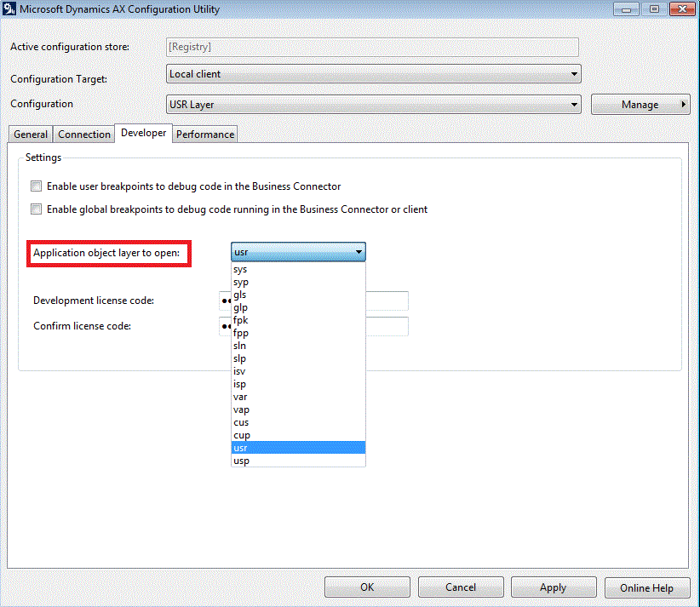Viewport: 700px width, 607px height.
Task: Apply the configuration changes
Action: (553, 587)
